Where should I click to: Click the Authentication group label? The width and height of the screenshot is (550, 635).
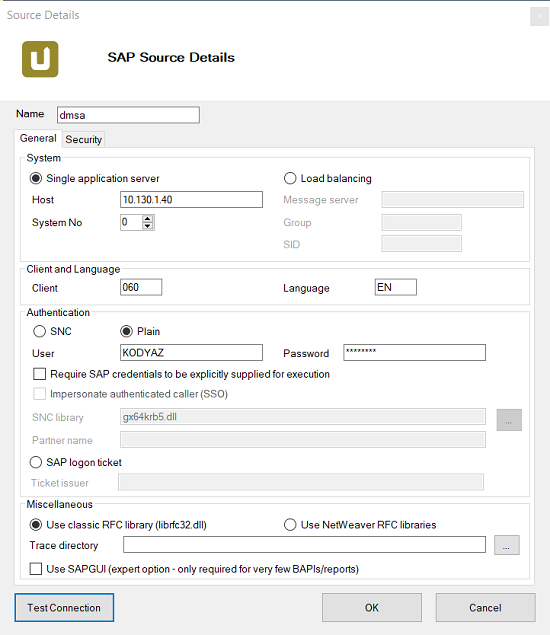[x=58, y=313]
